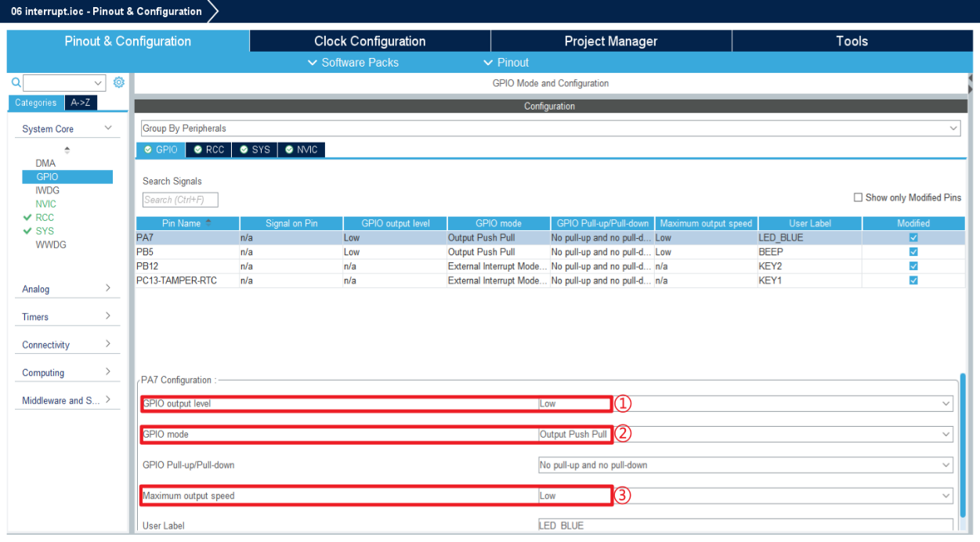Click the Search Signals input field

click(180, 200)
